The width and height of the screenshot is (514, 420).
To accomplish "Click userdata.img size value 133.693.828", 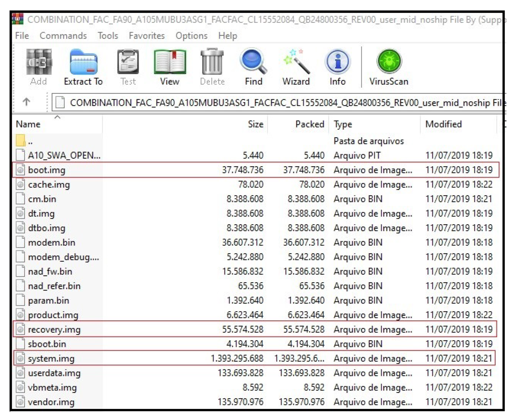I will [x=240, y=373].
